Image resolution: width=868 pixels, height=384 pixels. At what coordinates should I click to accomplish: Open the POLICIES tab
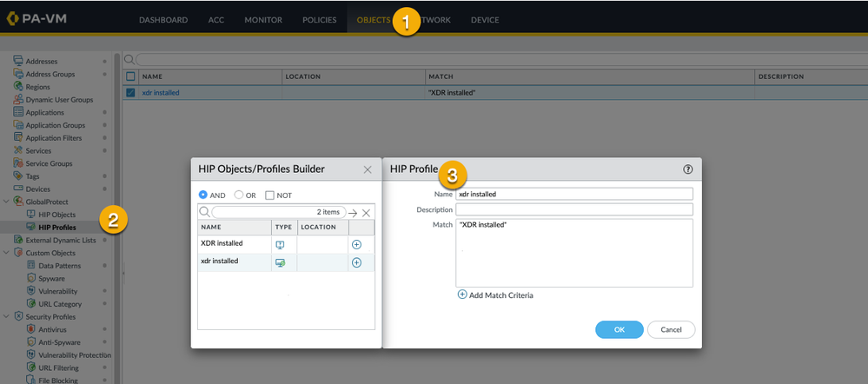tap(319, 20)
